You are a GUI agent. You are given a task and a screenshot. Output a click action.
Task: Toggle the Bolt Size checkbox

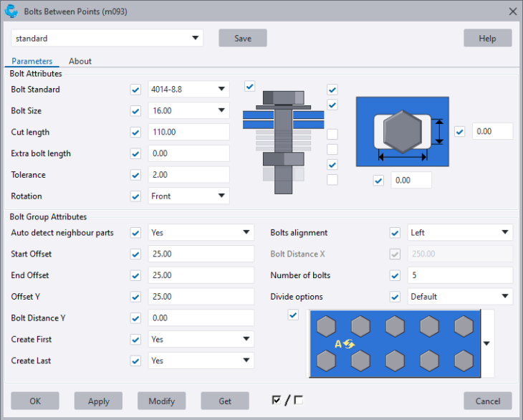[x=135, y=111]
